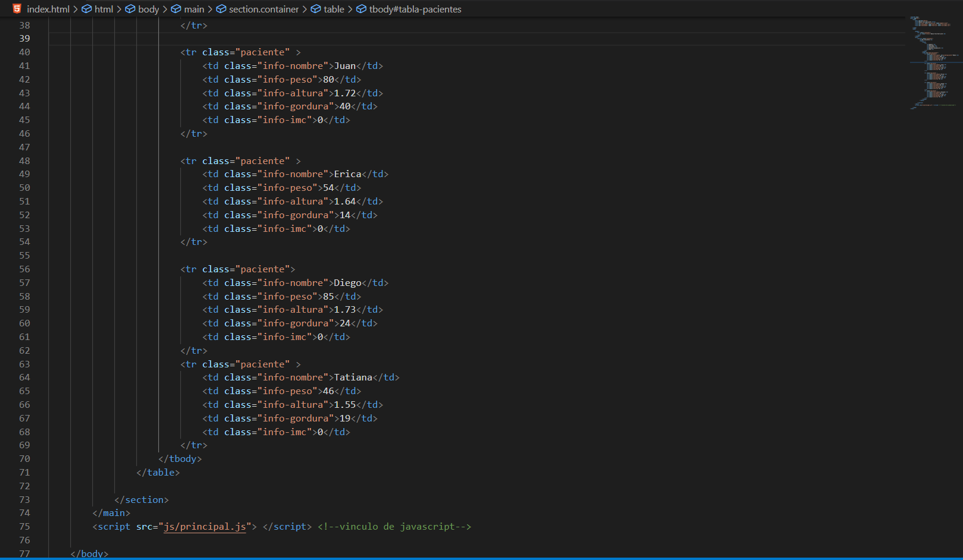Click "info-imc" class on line 45
Viewport: 963px width, 560px height.
coord(285,120)
